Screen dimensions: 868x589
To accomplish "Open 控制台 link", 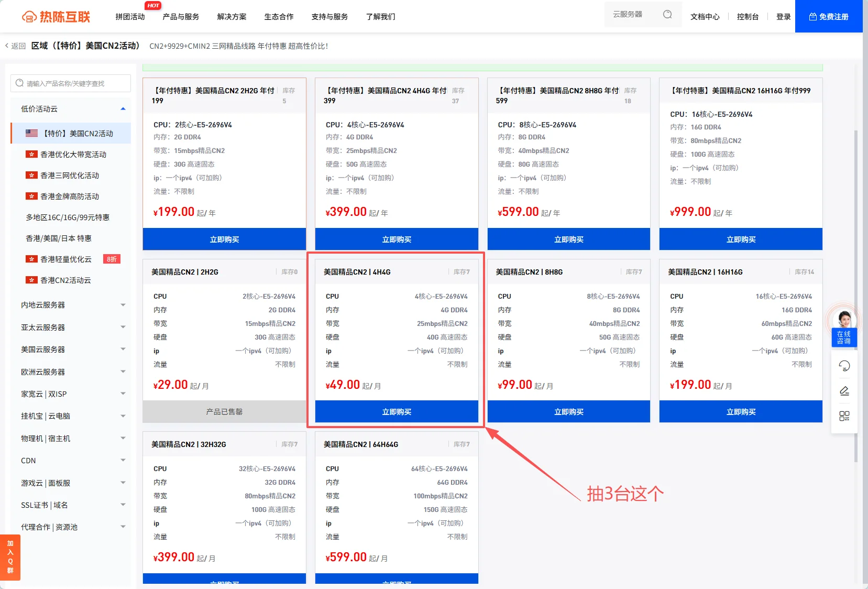I will pyautogui.click(x=748, y=17).
